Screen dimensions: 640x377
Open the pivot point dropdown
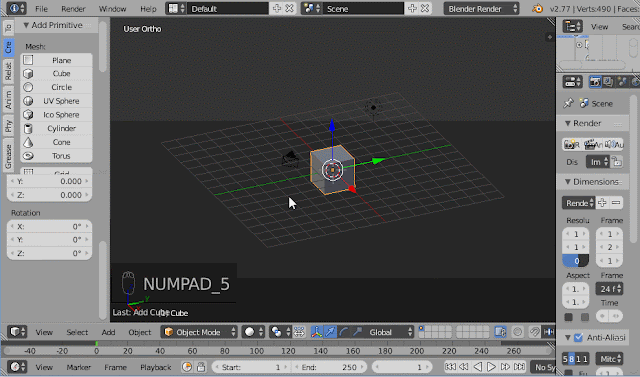coord(280,332)
